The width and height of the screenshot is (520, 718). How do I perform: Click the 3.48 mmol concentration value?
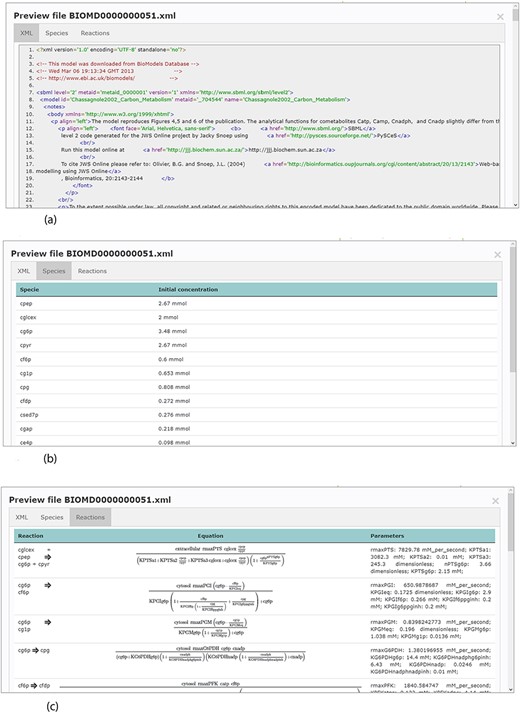click(x=173, y=331)
